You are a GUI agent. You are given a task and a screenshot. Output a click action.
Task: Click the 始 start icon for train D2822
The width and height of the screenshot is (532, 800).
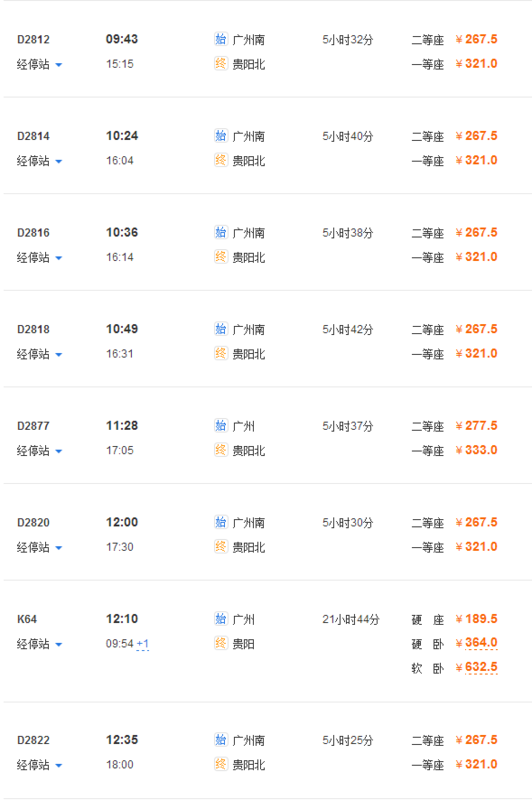pos(220,740)
